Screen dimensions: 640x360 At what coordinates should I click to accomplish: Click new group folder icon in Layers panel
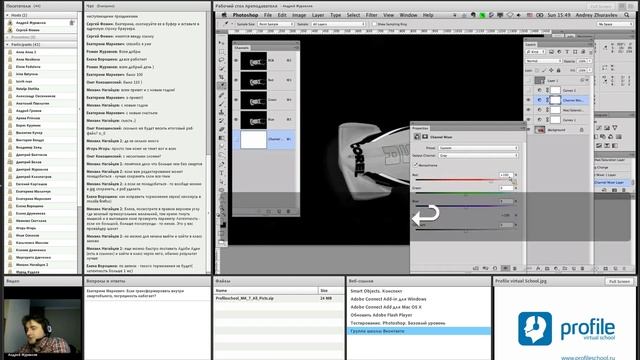[x=565, y=268]
